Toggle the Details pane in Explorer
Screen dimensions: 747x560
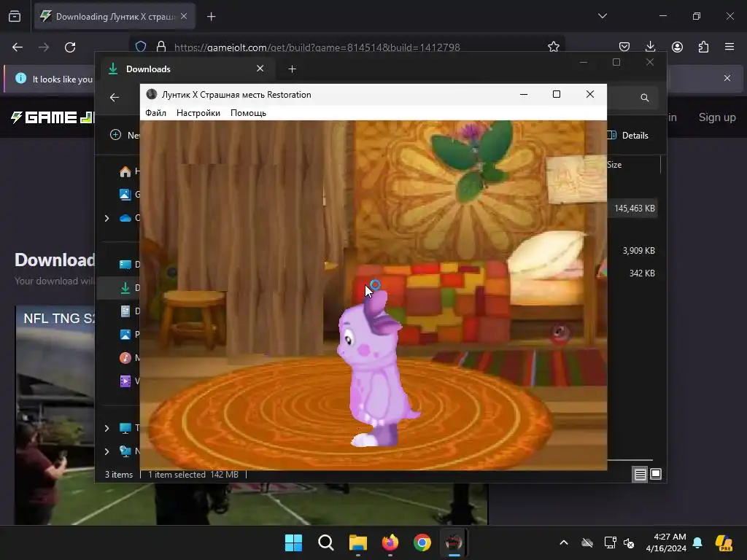(x=628, y=135)
